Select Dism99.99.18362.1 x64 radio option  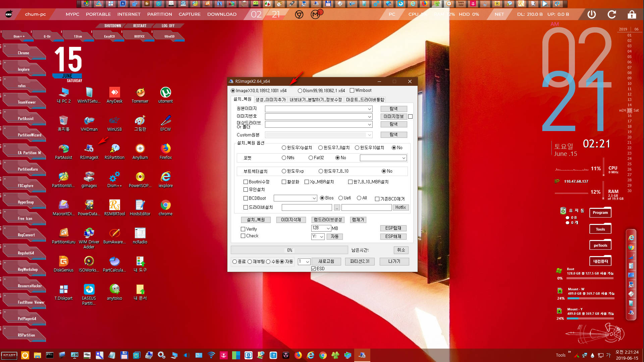(x=300, y=90)
